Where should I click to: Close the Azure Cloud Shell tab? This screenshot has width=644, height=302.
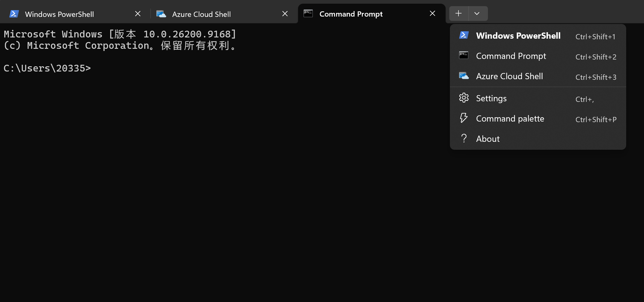pyautogui.click(x=285, y=14)
